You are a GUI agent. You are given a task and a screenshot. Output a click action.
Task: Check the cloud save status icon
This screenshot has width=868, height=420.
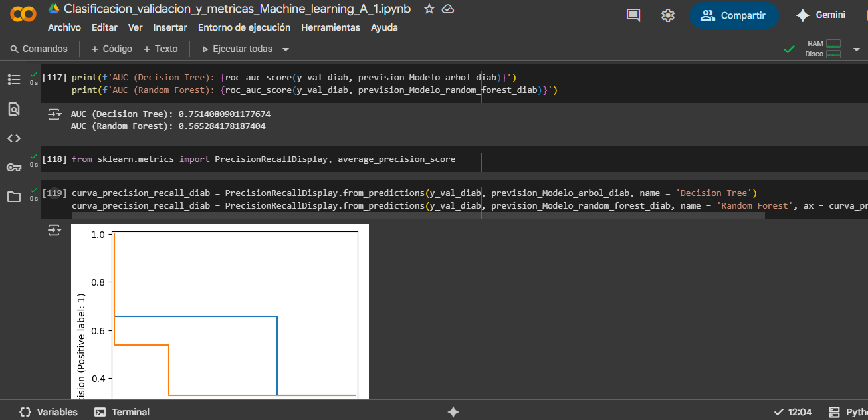pyautogui.click(x=448, y=9)
